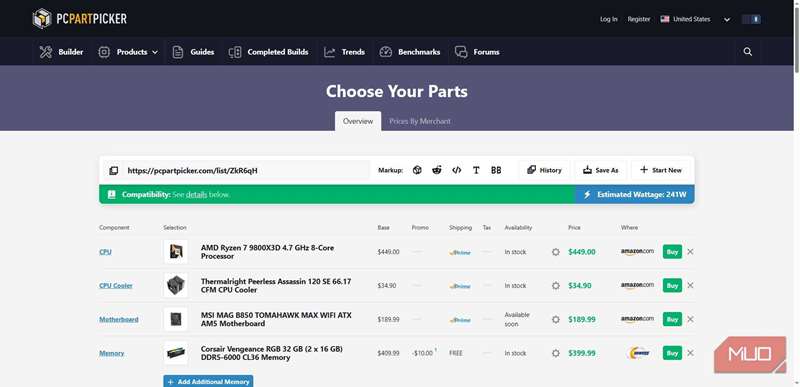Click Add Additional Memory button
The width and height of the screenshot is (800, 387).
click(208, 381)
